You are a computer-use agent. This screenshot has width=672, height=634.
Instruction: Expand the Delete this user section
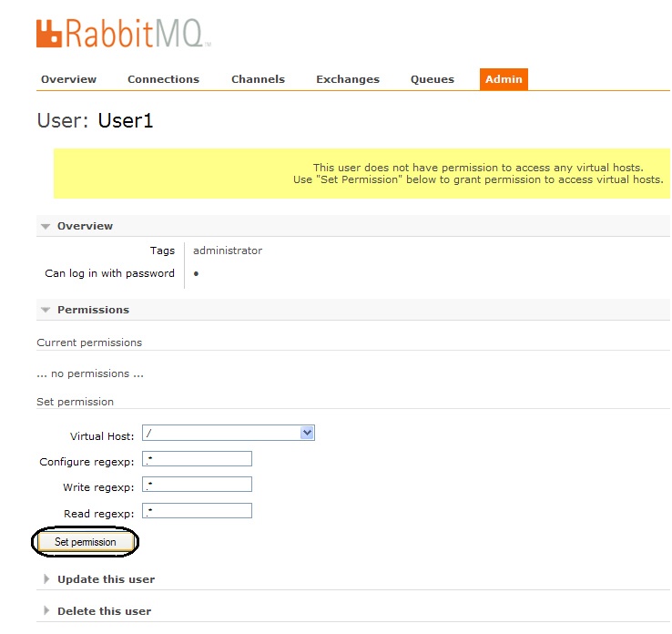(x=104, y=611)
